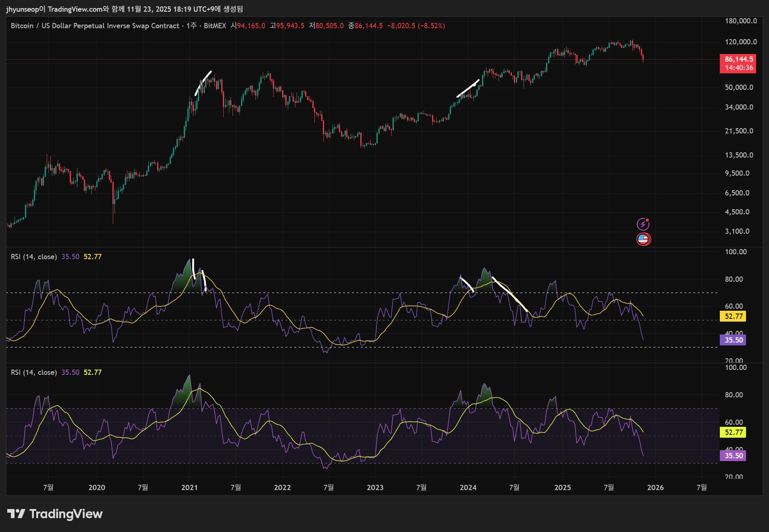Click the 2021 label on the time axis

[x=189, y=488]
